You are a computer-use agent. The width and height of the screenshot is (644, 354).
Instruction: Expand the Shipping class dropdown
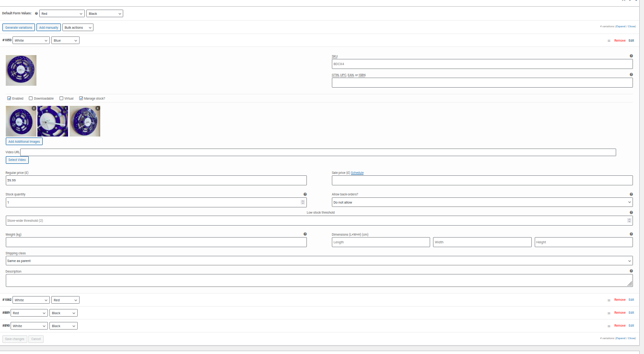(319, 261)
